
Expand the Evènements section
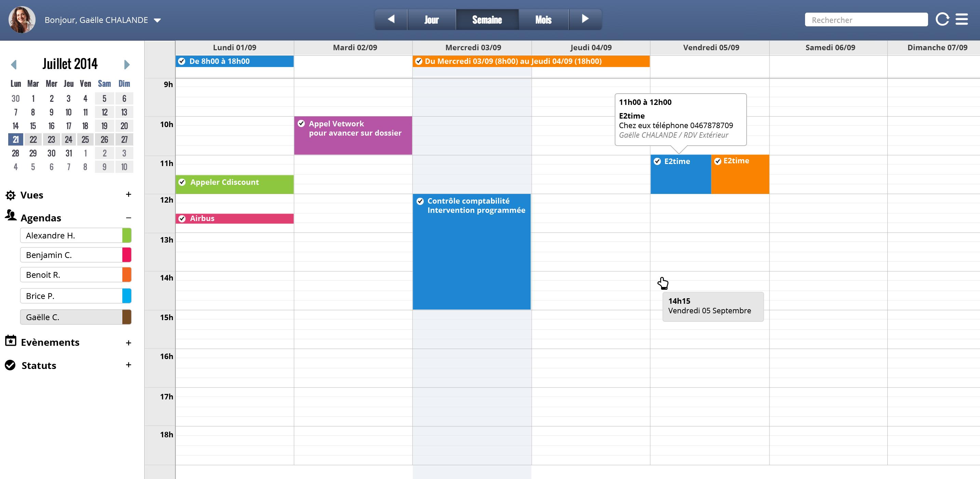129,342
